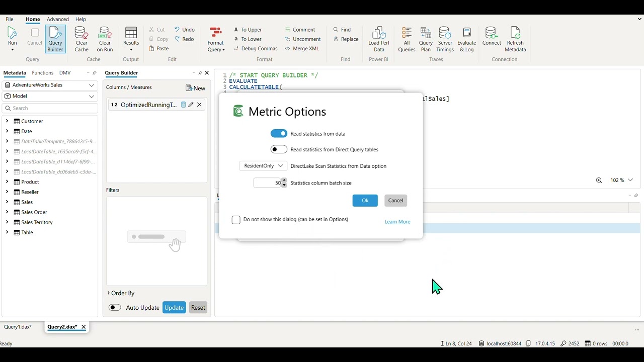Remove the OptimizedRunningT... measure
The image size is (644, 362).
[199, 105]
